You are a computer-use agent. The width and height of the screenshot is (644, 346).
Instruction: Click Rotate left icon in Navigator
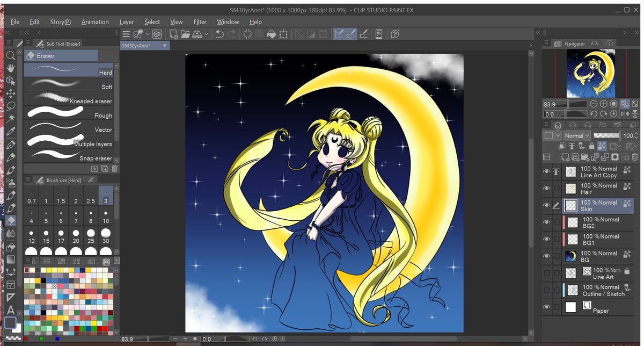(x=594, y=114)
